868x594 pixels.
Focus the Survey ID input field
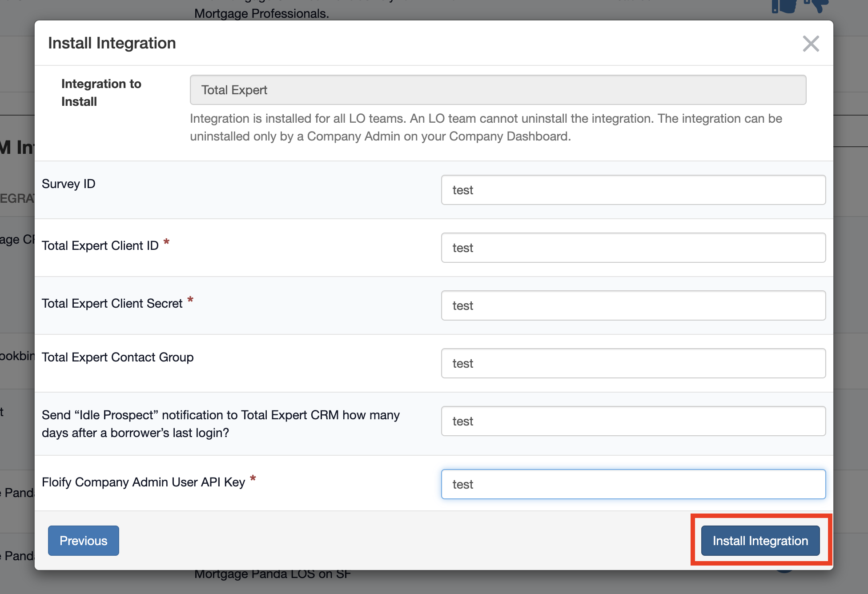point(633,190)
